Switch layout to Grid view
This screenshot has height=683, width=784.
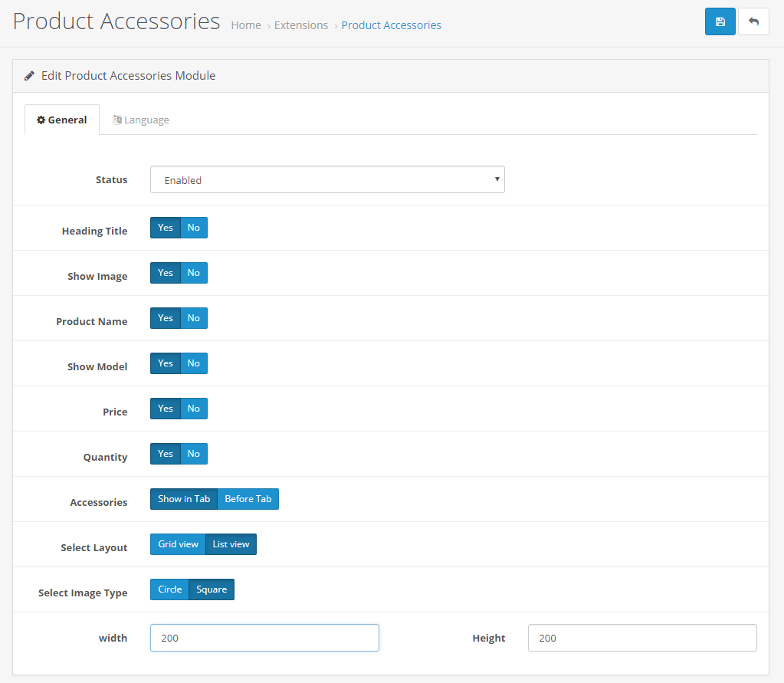(x=178, y=544)
